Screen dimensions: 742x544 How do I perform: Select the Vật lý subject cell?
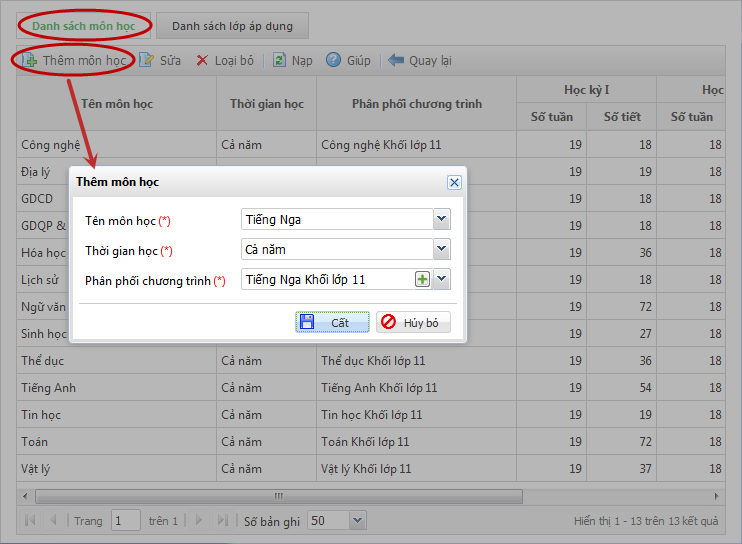coord(116,468)
